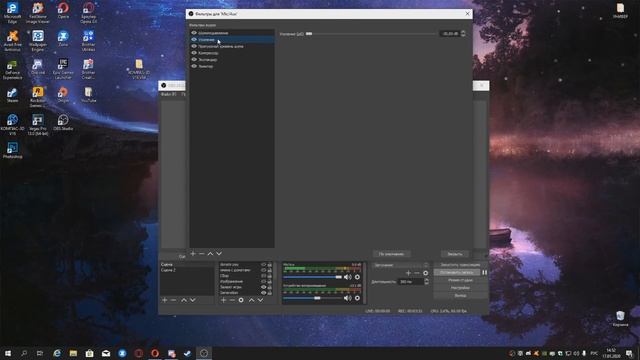640x360 pixels.
Task: Open source properties gear below sources list
Action: [x=241, y=300]
